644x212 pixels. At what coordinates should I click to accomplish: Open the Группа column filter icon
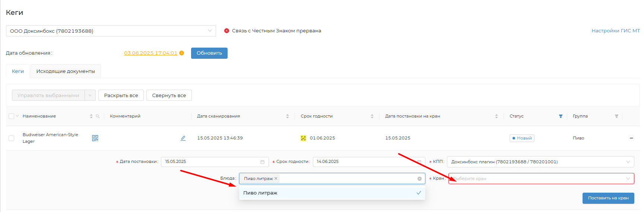(x=616, y=116)
